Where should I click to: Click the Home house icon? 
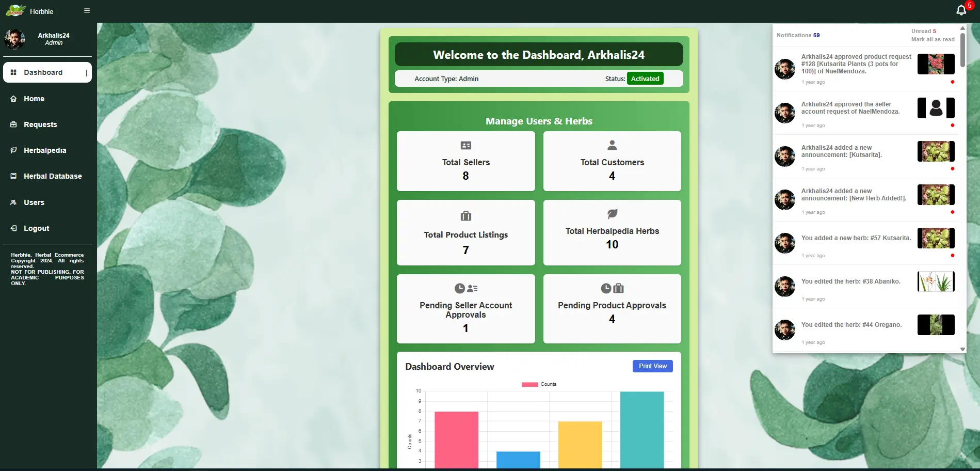13,99
